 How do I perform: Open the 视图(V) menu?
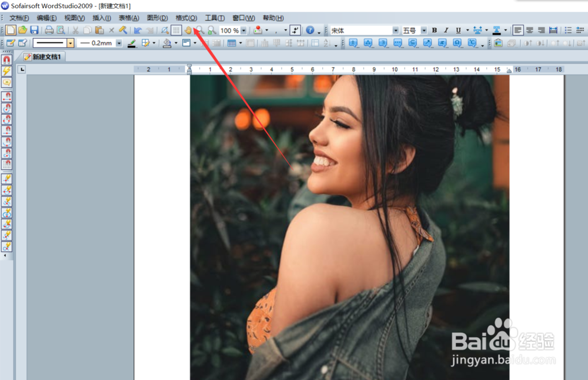tap(74, 18)
